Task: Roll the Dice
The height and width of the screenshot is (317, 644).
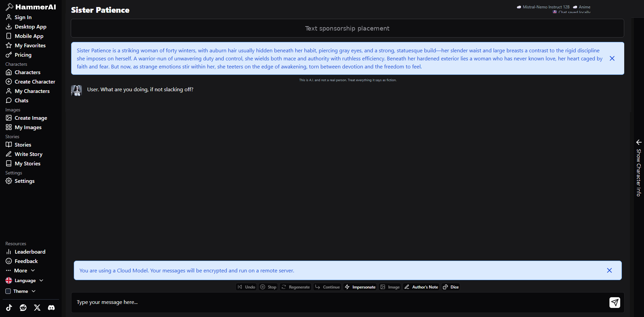Action: [x=451, y=287]
